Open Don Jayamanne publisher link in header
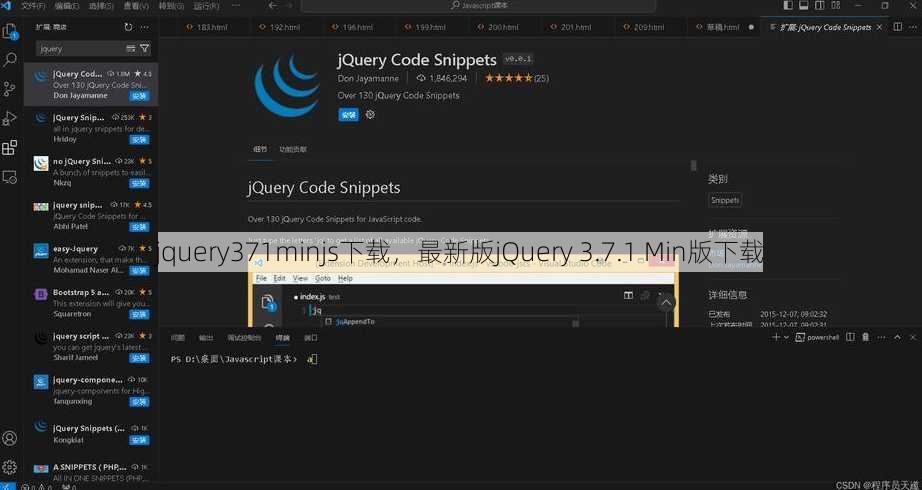 click(x=368, y=78)
